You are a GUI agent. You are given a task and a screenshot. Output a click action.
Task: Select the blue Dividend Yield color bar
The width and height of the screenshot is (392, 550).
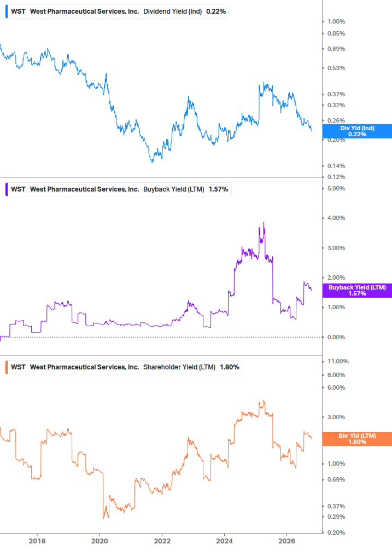click(x=7, y=11)
